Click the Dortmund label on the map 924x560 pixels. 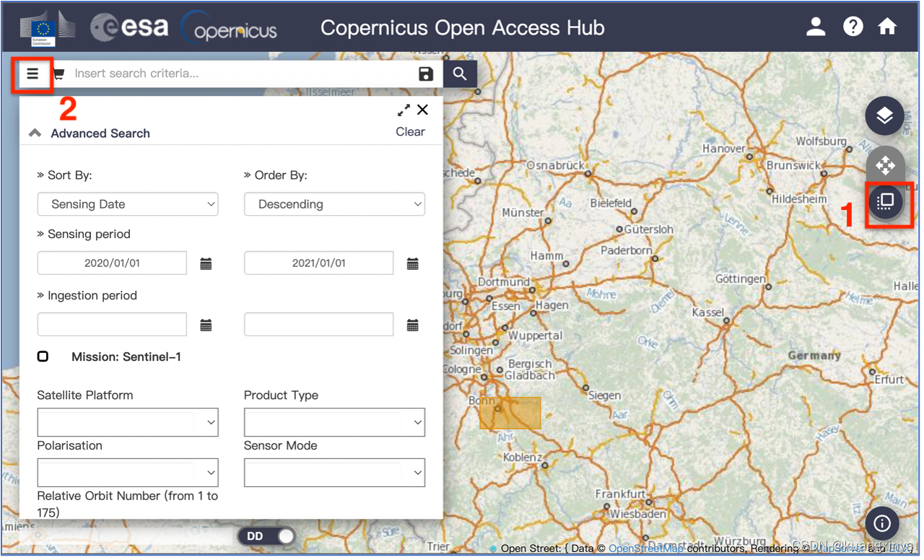point(504,282)
